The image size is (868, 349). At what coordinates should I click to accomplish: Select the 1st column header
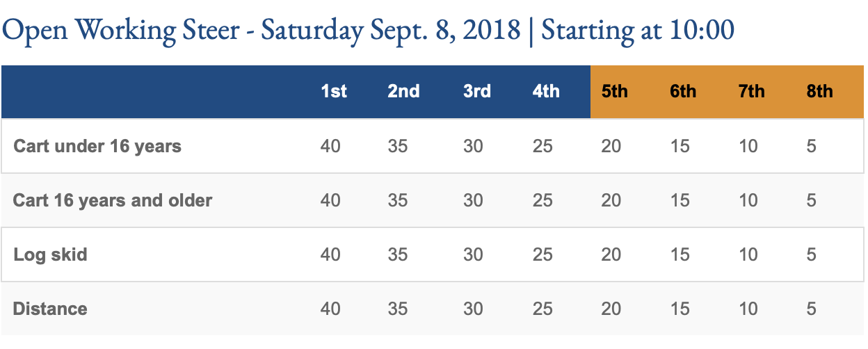(335, 92)
